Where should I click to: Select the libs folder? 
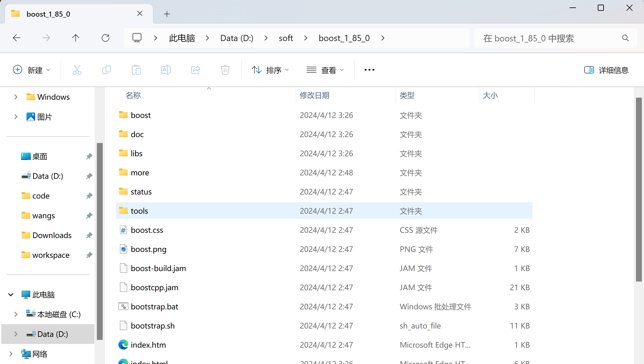(x=324, y=153)
